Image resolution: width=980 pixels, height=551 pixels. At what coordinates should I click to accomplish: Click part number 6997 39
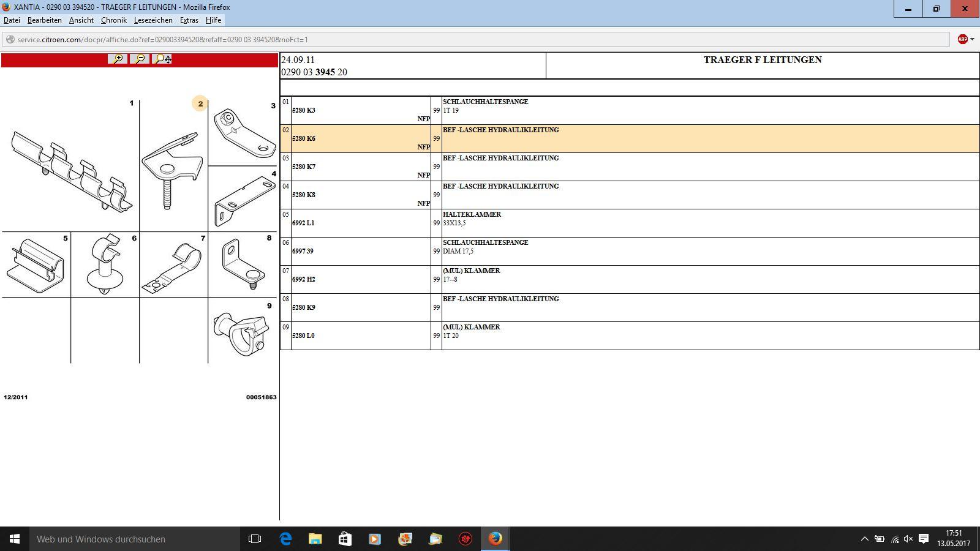click(x=303, y=252)
